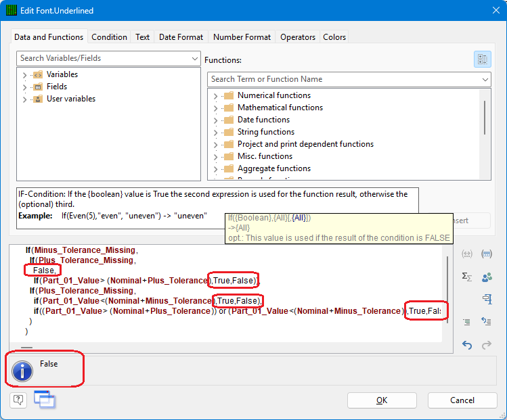
Task: Click the text field rename icon
Action: (x=487, y=299)
